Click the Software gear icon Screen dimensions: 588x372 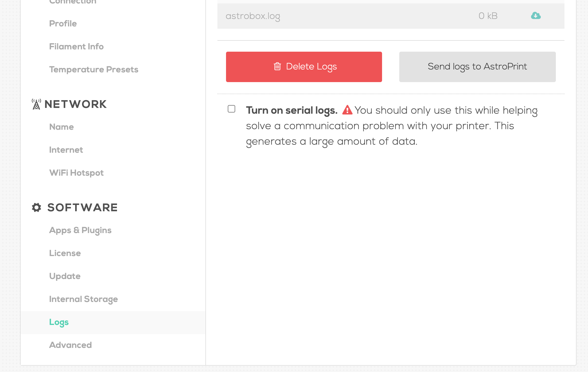click(36, 207)
